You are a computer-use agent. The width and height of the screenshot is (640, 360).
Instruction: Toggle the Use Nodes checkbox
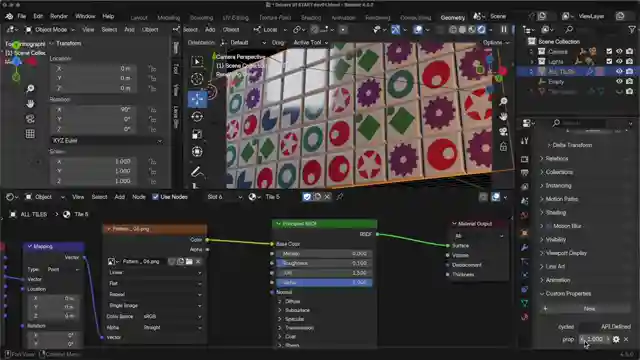(x=155, y=197)
